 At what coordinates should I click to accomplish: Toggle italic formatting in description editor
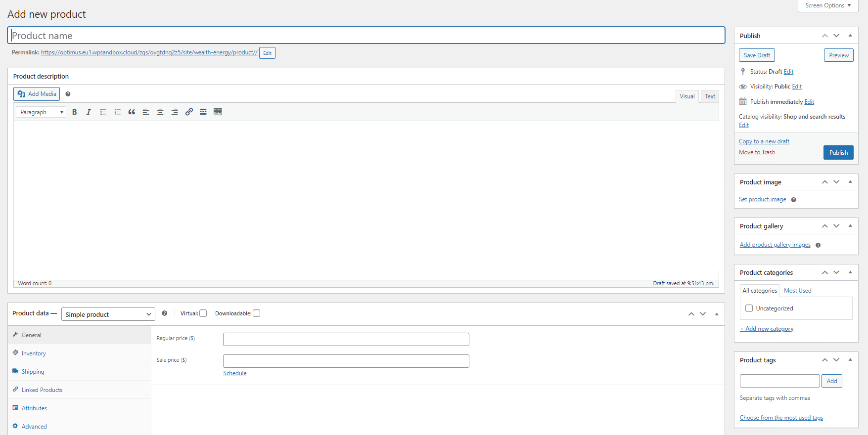89,112
